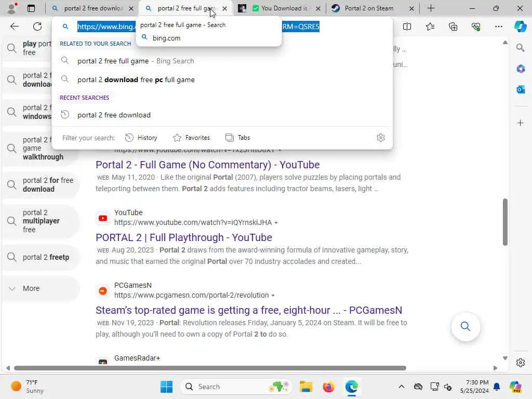The image size is (532, 399).
Task: Select 'portal 2 download free pc full game'
Action: [222, 79]
